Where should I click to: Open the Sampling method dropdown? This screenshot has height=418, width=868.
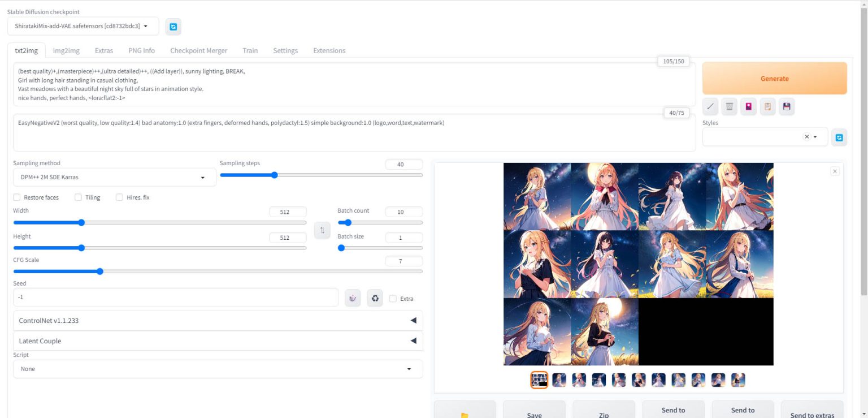(114, 177)
